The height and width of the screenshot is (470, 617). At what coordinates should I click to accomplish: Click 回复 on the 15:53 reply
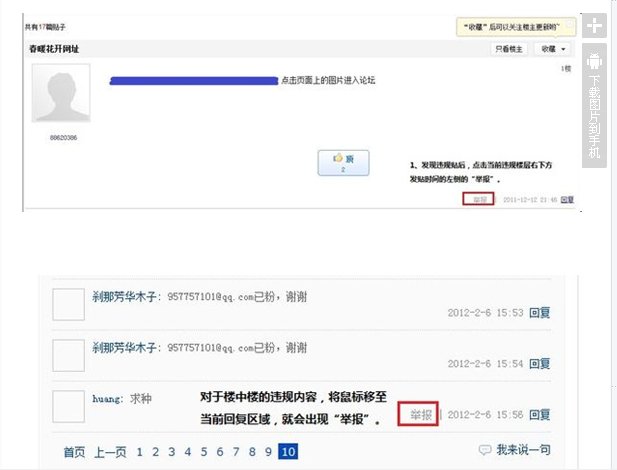click(x=539, y=313)
